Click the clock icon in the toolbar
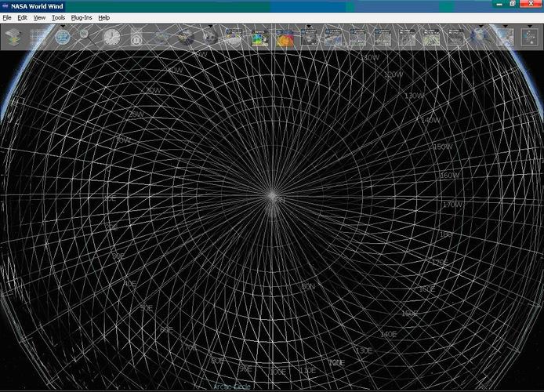Screen dimensions: 544x392 (x=112, y=37)
